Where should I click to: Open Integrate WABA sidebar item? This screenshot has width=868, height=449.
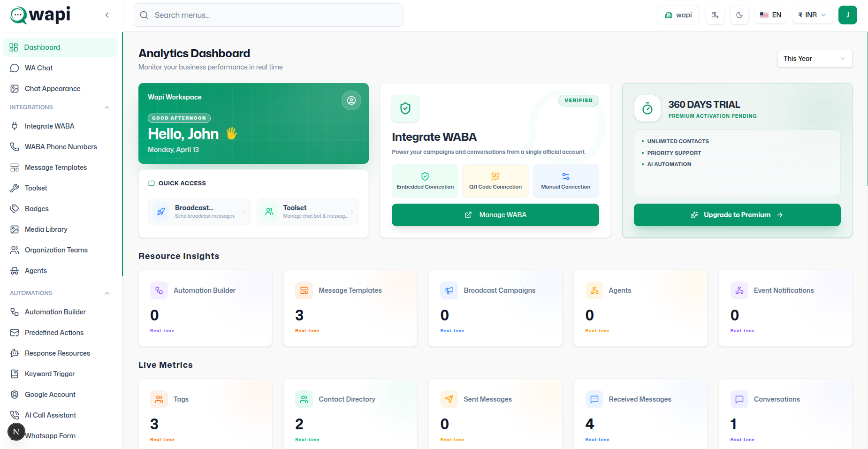click(x=60, y=126)
